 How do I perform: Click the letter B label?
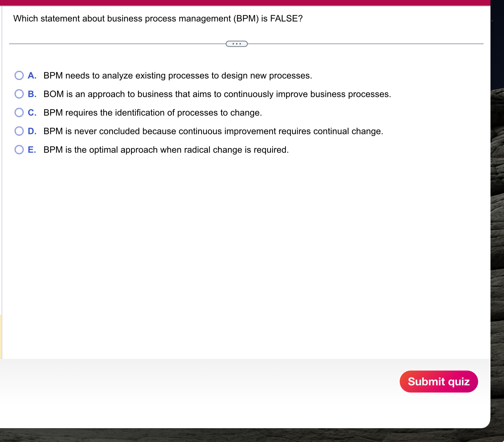tap(32, 94)
